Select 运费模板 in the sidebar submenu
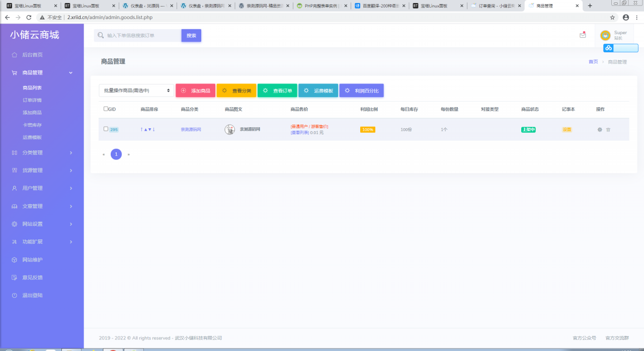The width and height of the screenshot is (644, 351). click(x=32, y=137)
